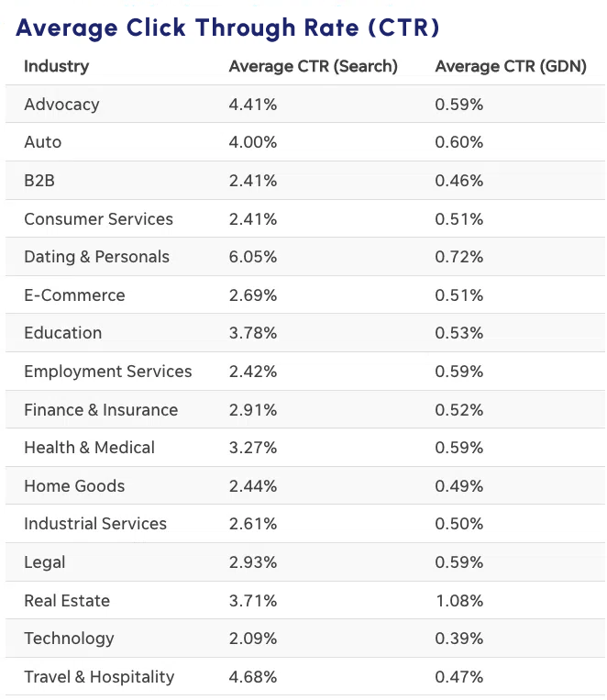607x700 pixels.
Task: Click the Average Click Through Rate title
Action: 227,28
